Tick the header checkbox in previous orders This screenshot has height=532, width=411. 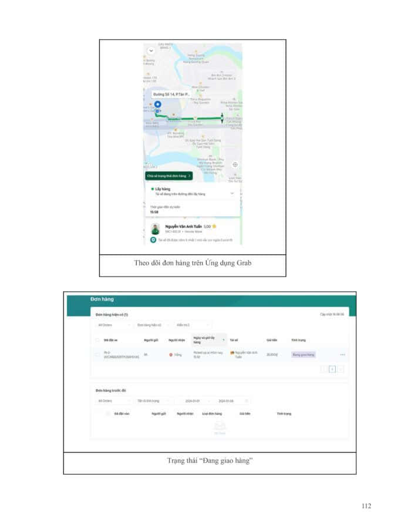tap(107, 413)
